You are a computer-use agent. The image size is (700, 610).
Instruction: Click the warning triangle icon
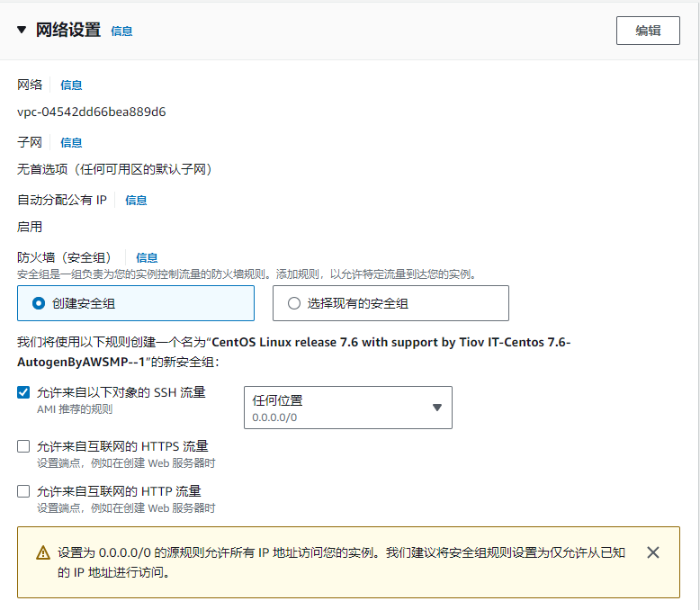point(42,553)
